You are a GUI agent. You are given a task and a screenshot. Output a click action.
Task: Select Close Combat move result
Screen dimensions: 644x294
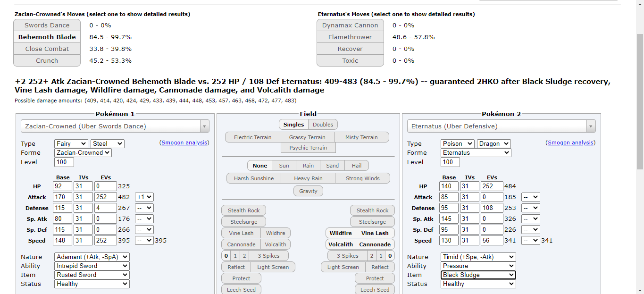point(47,49)
